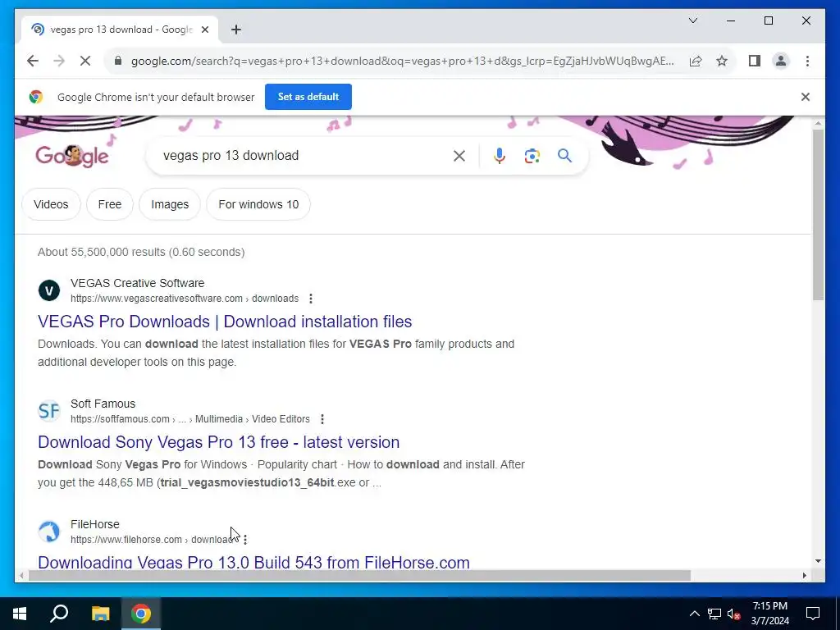Click the scroll up arrow
840x630 pixels.
[818, 123]
